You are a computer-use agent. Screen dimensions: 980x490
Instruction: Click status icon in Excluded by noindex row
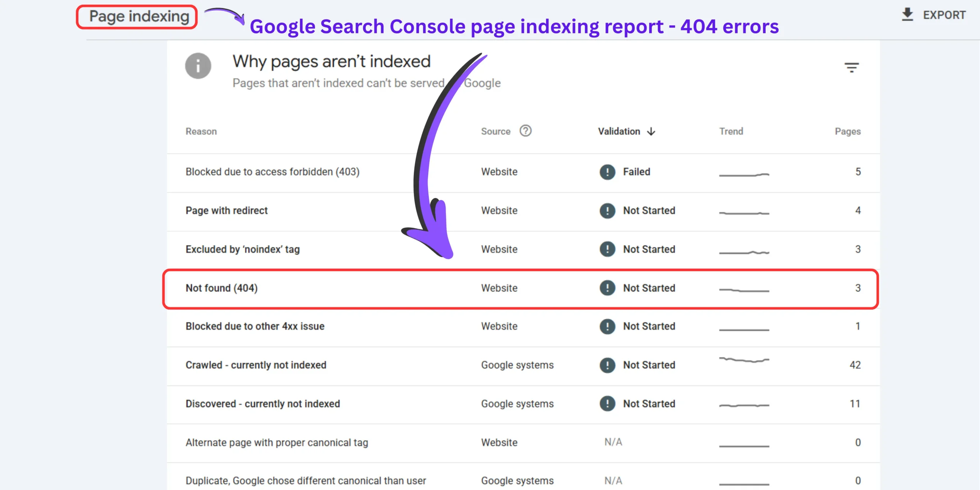pyautogui.click(x=608, y=249)
